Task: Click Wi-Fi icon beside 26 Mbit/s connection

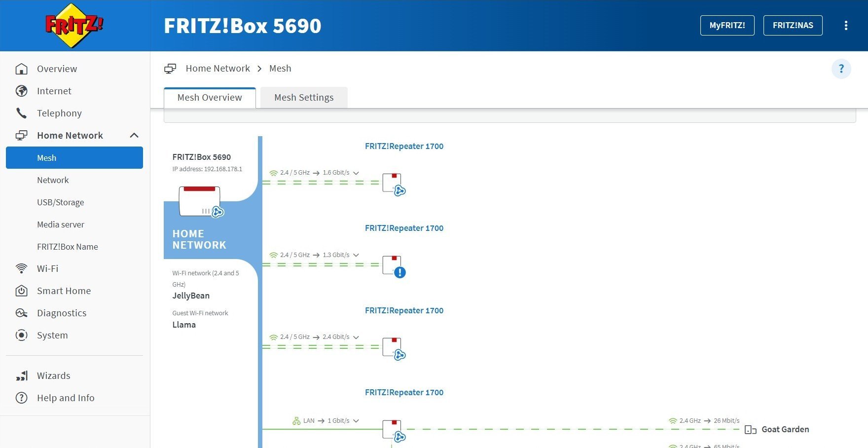Action: [673, 421]
